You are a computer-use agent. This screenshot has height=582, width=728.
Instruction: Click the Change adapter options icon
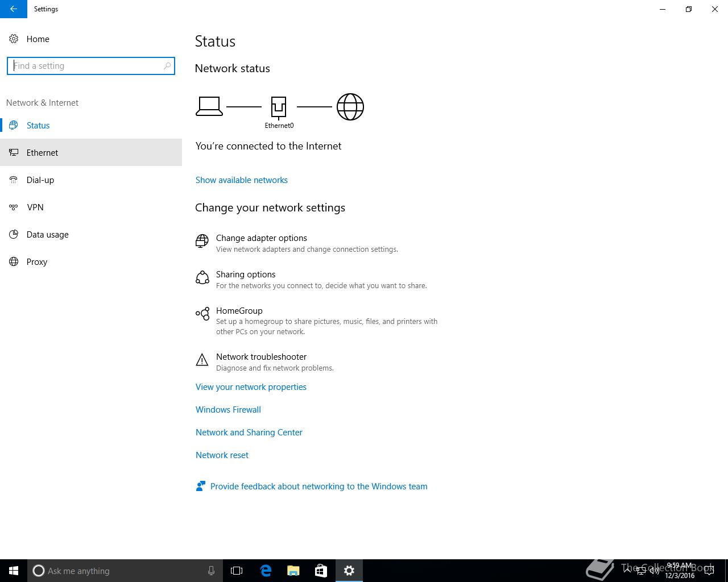tap(202, 241)
